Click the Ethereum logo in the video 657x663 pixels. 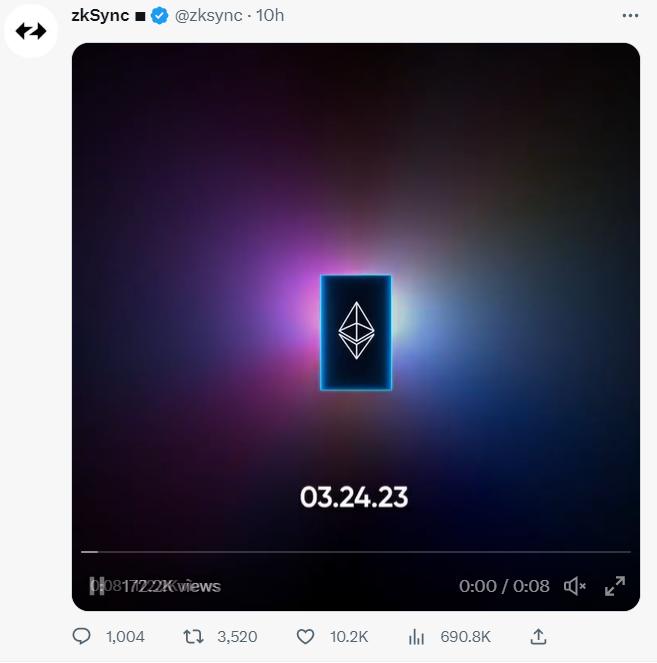coord(355,332)
